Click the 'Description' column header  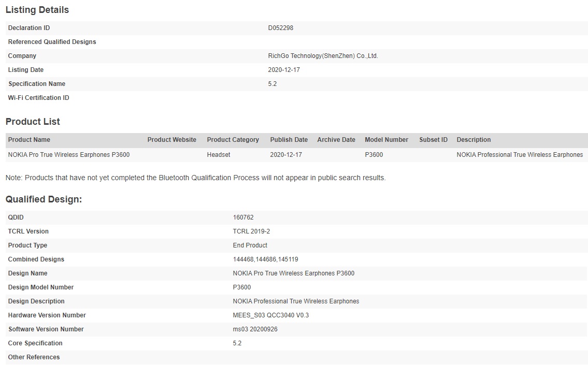pos(474,140)
